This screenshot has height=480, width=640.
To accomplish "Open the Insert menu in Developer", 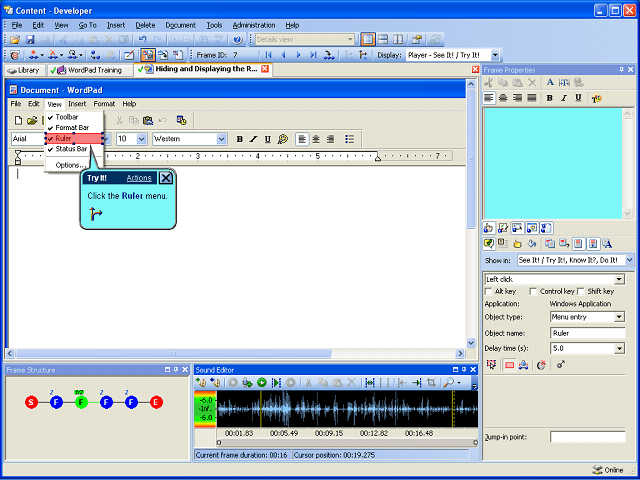I will (x=116, y=25).
